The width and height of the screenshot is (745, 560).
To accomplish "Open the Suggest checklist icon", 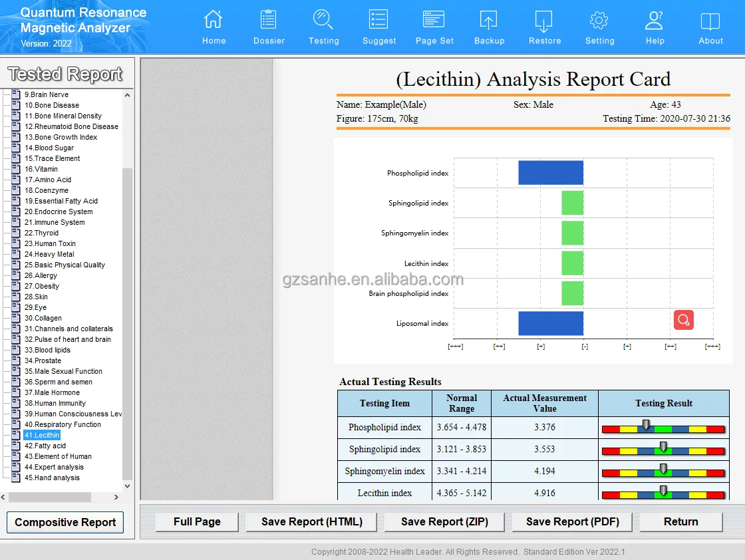I will tap(378, 21).
